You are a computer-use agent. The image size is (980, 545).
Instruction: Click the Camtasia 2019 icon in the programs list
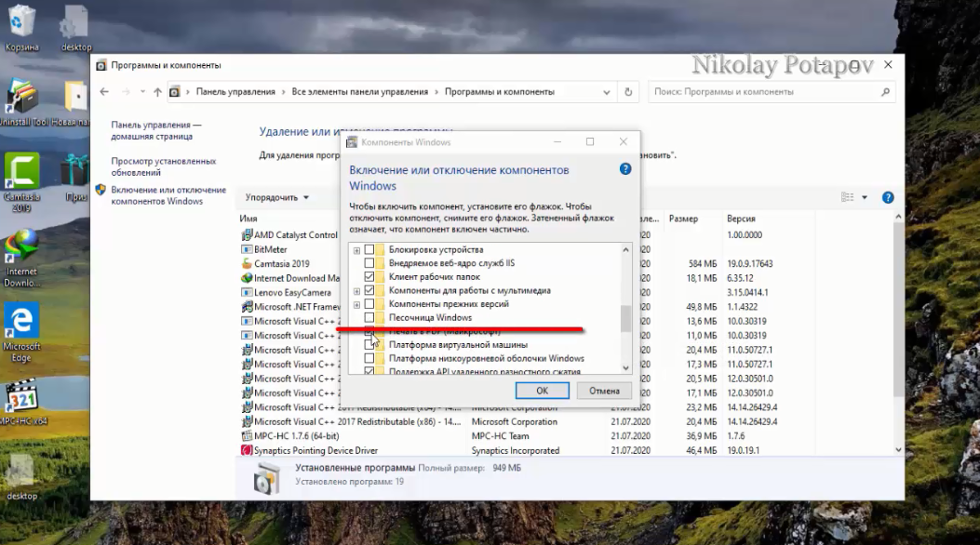coord(247,263)
